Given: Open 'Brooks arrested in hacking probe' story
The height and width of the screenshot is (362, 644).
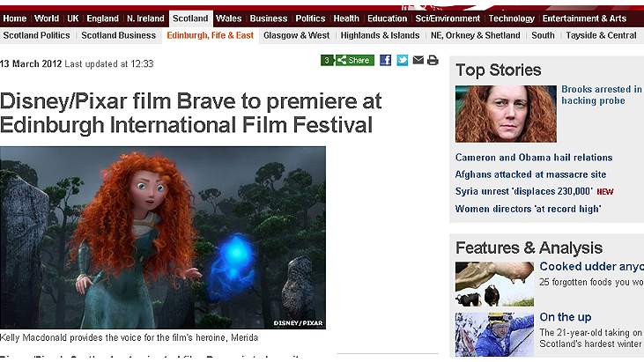Looking at the screenshot, I should coord(602,95).
